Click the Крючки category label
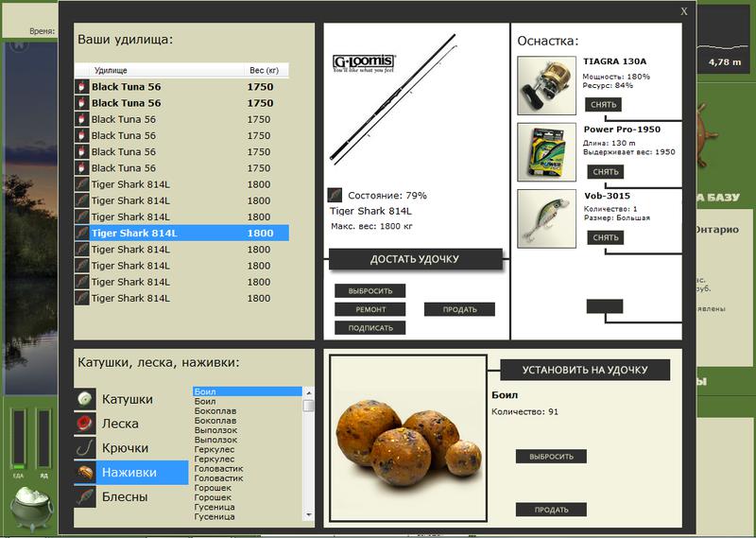 pos(125,448)
